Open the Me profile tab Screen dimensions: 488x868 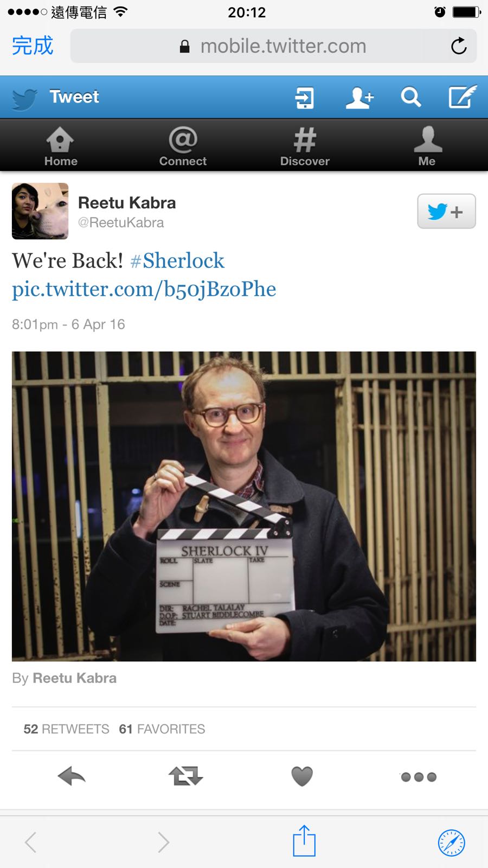tap(427, 146)
